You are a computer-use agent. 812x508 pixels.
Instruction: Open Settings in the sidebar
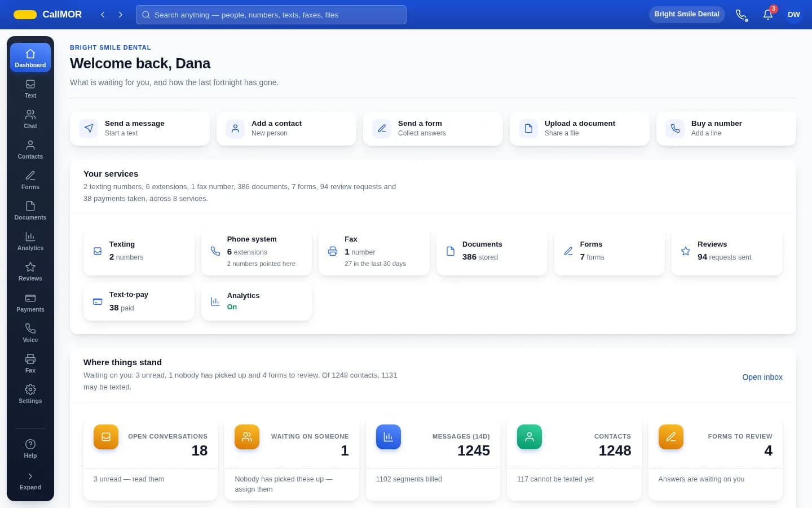[30, 394]
